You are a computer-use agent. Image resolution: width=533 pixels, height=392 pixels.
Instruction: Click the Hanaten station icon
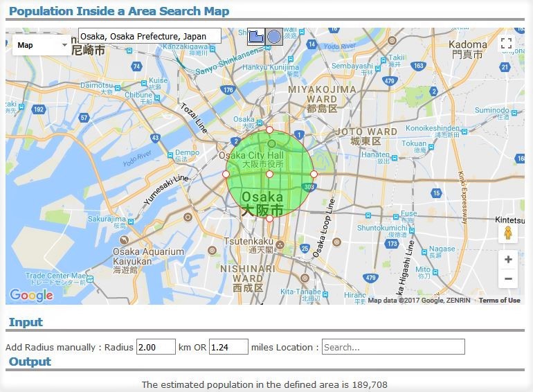395,158
